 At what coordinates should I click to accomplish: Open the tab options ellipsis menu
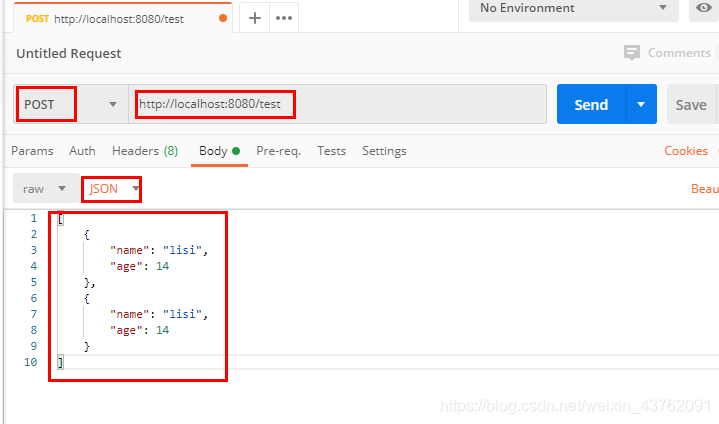[284, 18]
